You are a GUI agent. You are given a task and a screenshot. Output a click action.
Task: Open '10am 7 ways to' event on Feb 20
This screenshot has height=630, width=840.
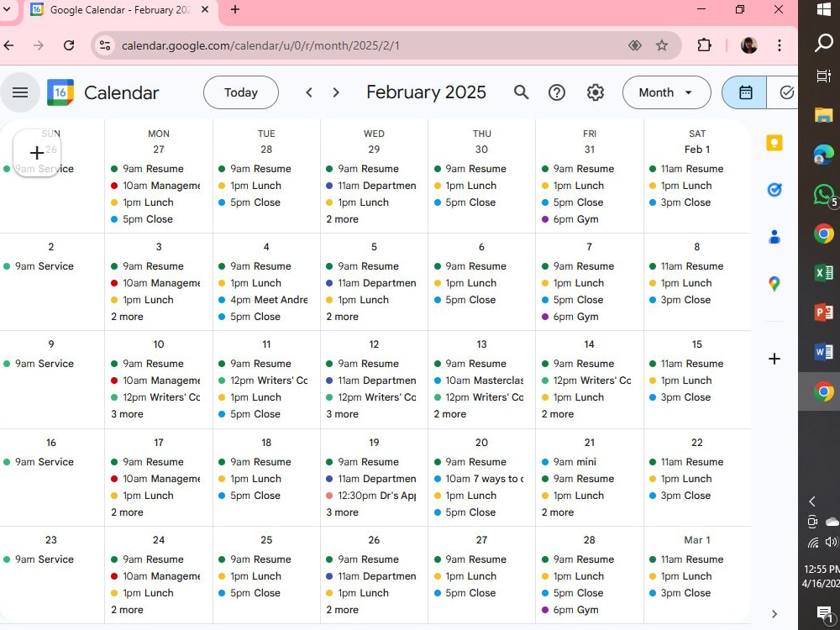(479, 479)
